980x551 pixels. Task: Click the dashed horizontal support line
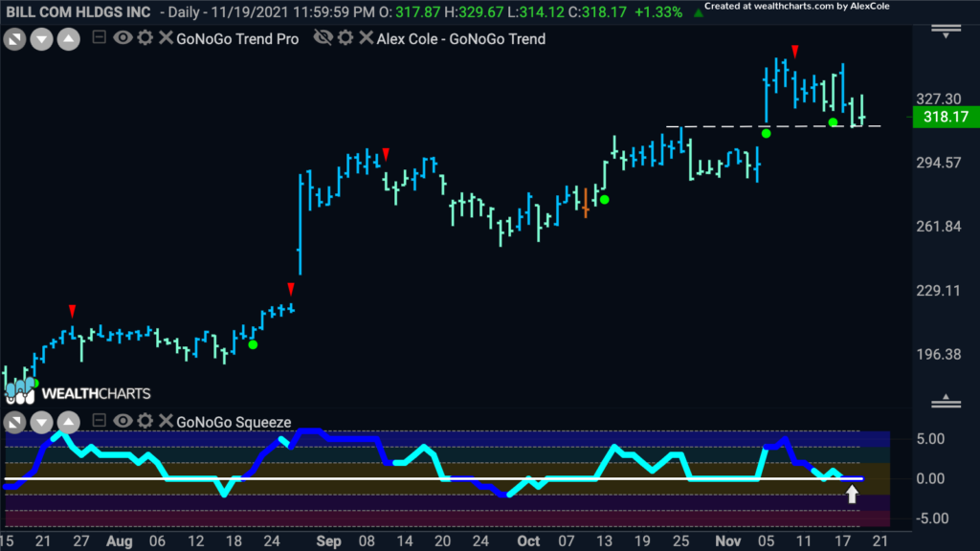click(x=773, y=126)
